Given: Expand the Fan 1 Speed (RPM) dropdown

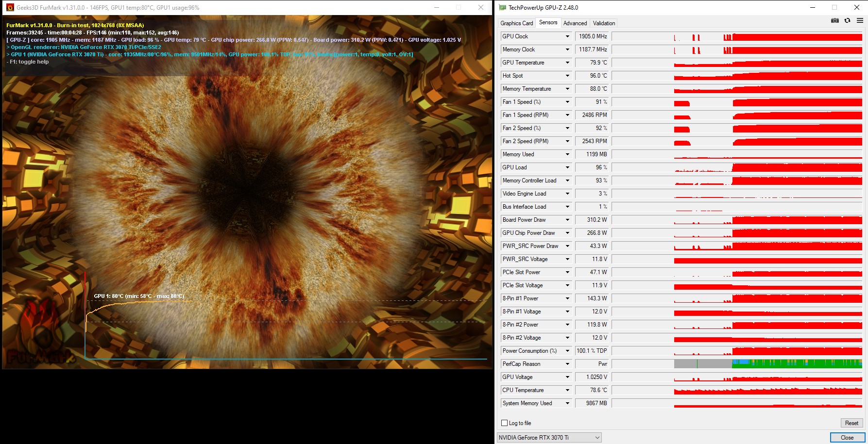Looking at the screenshot, I should (x=567, y=115).
